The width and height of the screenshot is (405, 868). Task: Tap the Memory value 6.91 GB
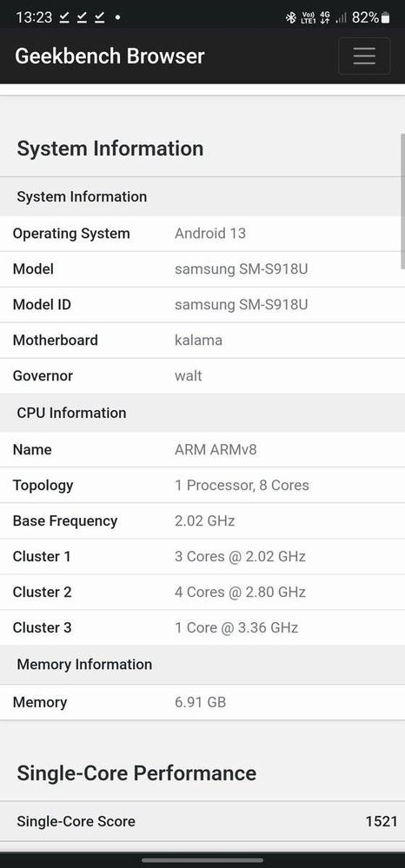(200, 703)
